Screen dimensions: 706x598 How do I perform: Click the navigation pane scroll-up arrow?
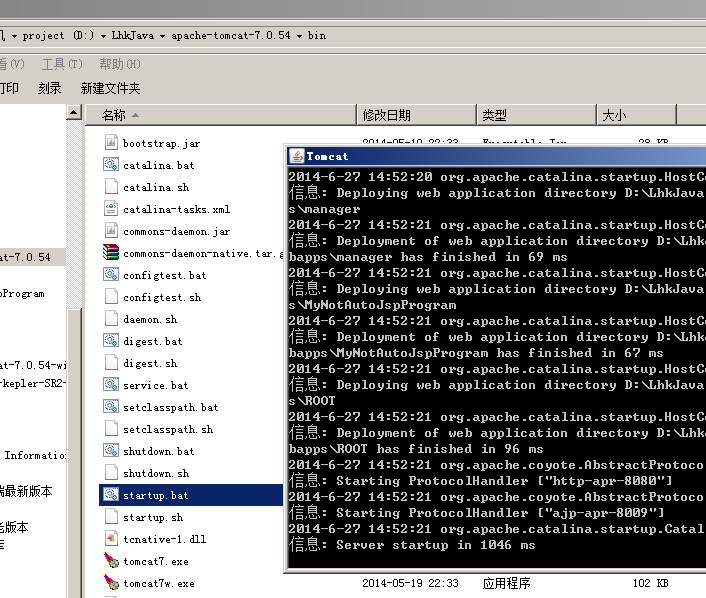(74, 112)
